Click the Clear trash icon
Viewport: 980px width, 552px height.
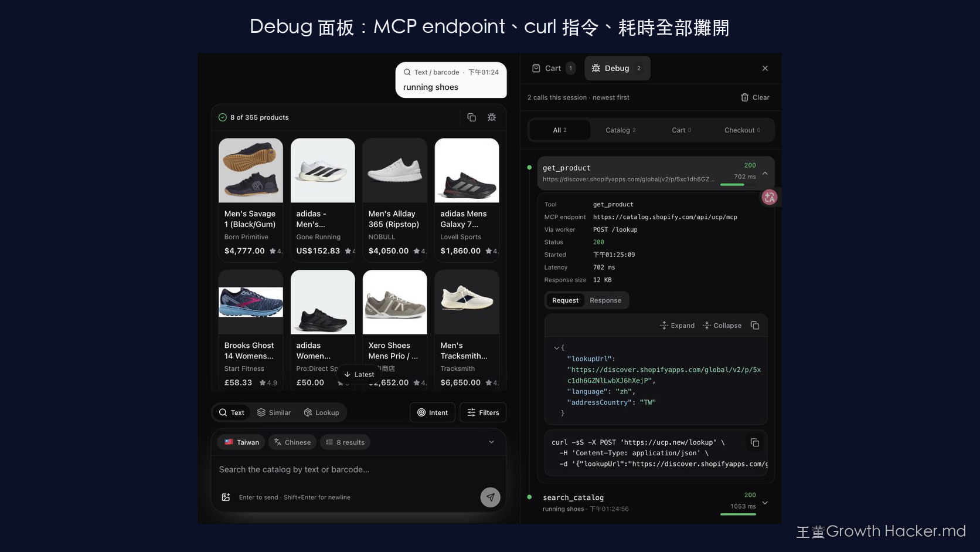point(744,97)
